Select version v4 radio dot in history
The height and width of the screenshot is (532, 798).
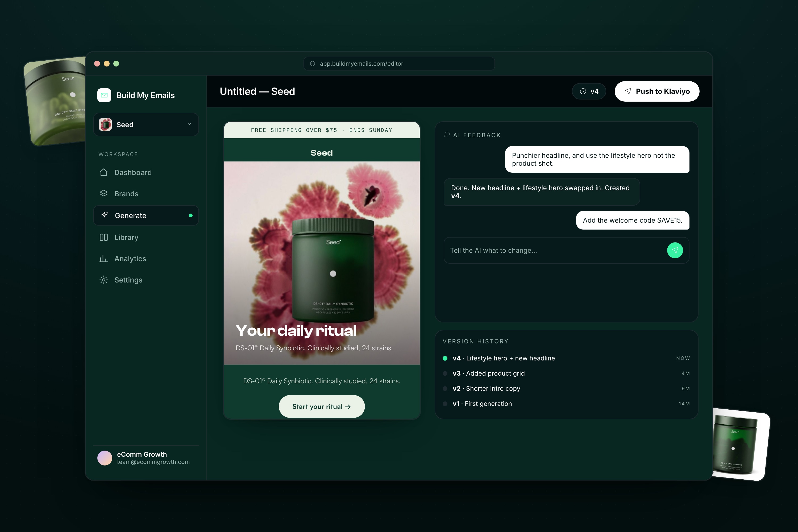445,358
